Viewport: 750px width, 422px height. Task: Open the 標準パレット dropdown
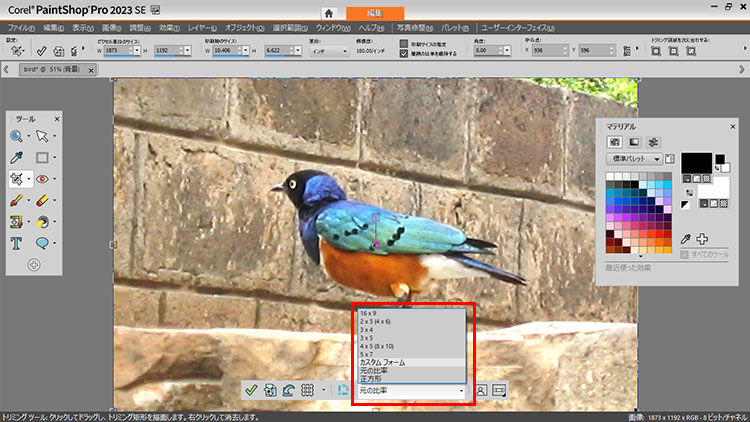tap(635, 159)
